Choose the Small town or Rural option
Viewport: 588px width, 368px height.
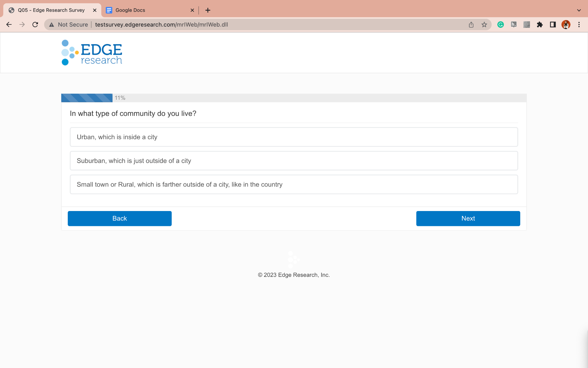pos(294,185)
